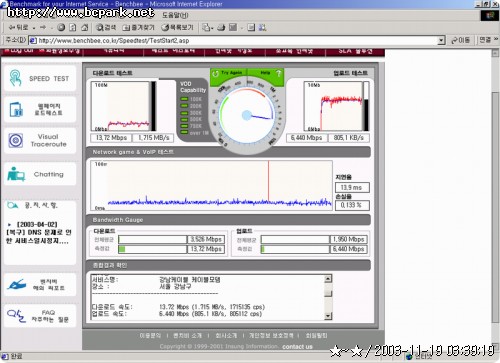Select the "13,9 ms" latency value
The height and width of the screenshot is (363, 500).
point(352,187)
